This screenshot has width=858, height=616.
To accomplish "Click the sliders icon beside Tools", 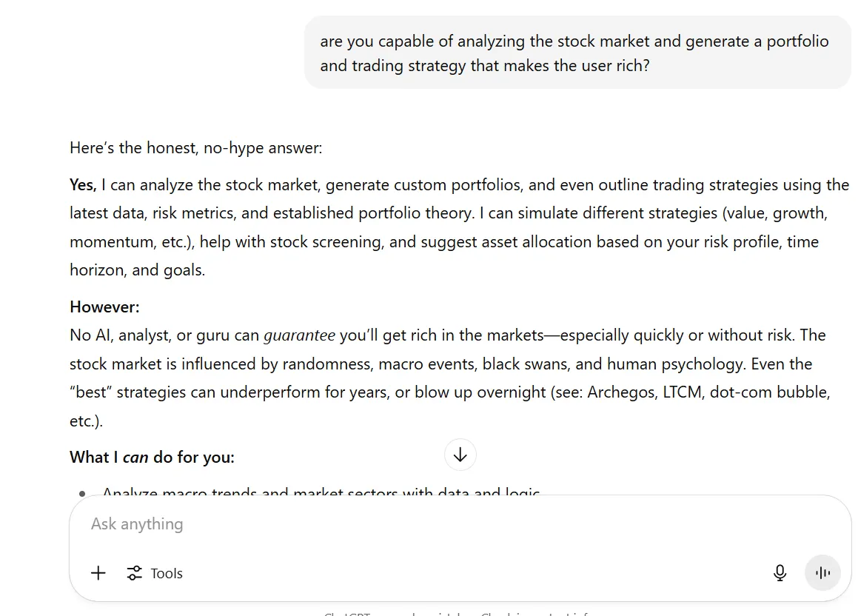I will [134, 573].
